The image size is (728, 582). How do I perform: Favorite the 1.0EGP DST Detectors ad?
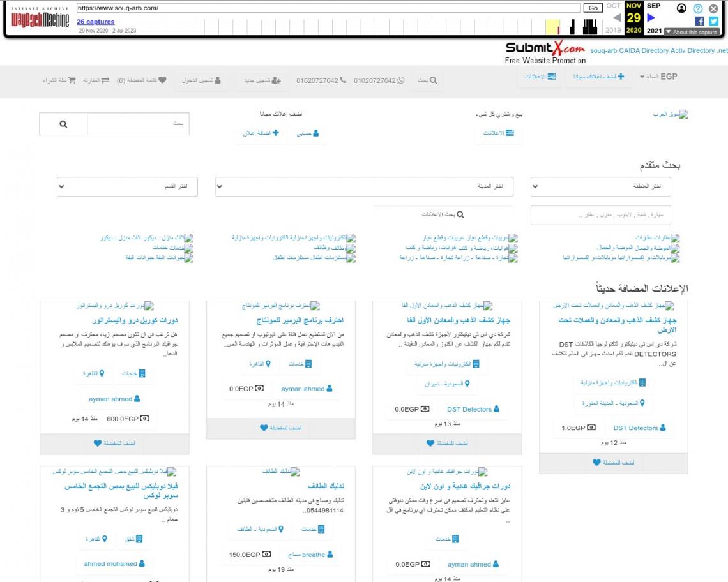click(x=614, y=463)
